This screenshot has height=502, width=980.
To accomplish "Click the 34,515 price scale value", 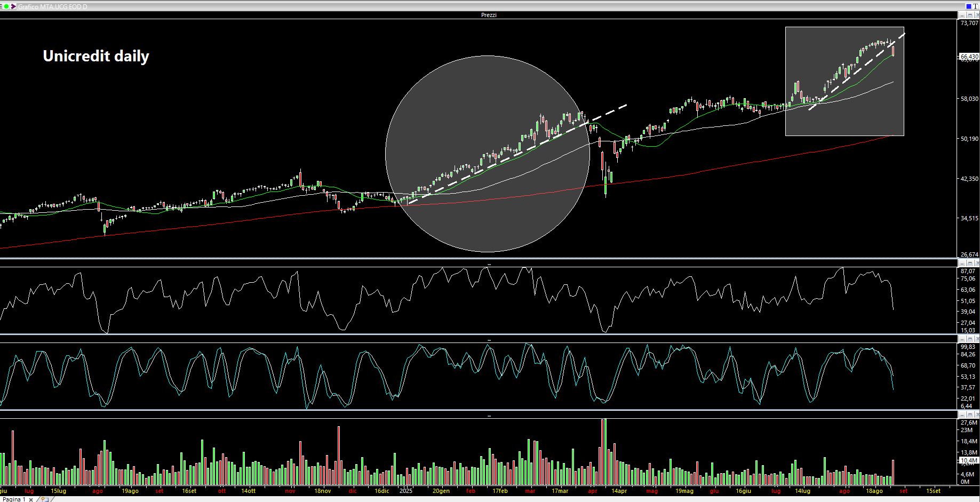I will coord(969,218).
